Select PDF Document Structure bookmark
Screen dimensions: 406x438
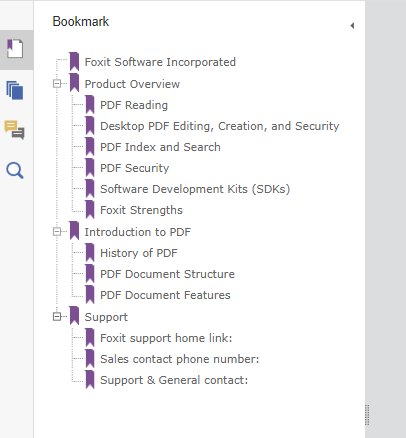(167, 274)
